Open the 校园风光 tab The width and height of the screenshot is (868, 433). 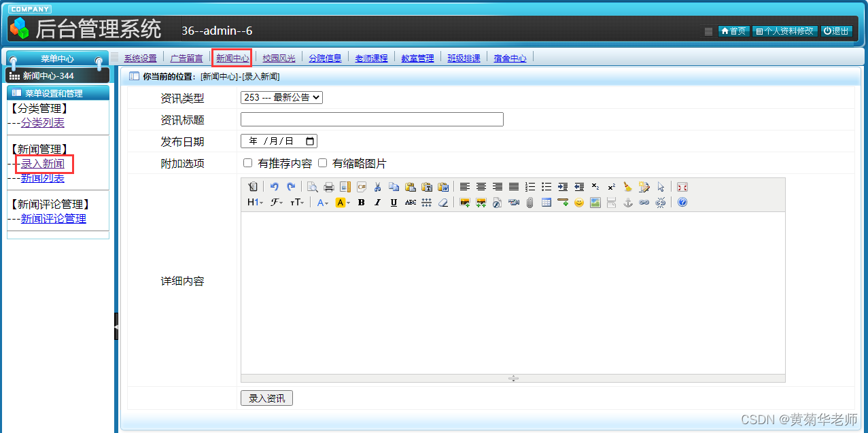coord(279,58)
